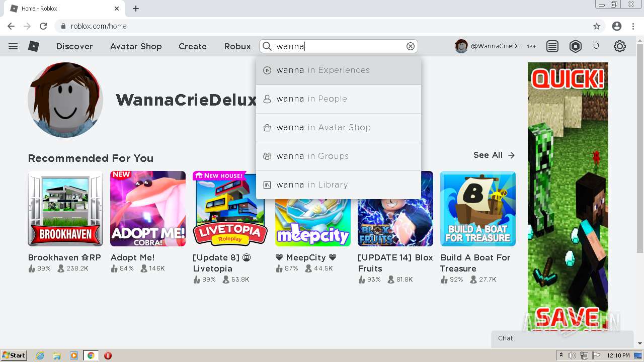Open Chrome three-dot menu
This screenshot has height=362, width=644.
(633, 26)
